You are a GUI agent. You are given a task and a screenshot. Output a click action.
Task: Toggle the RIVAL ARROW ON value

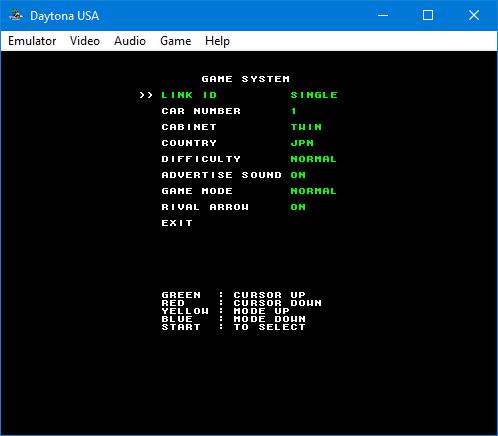(298, 207)
